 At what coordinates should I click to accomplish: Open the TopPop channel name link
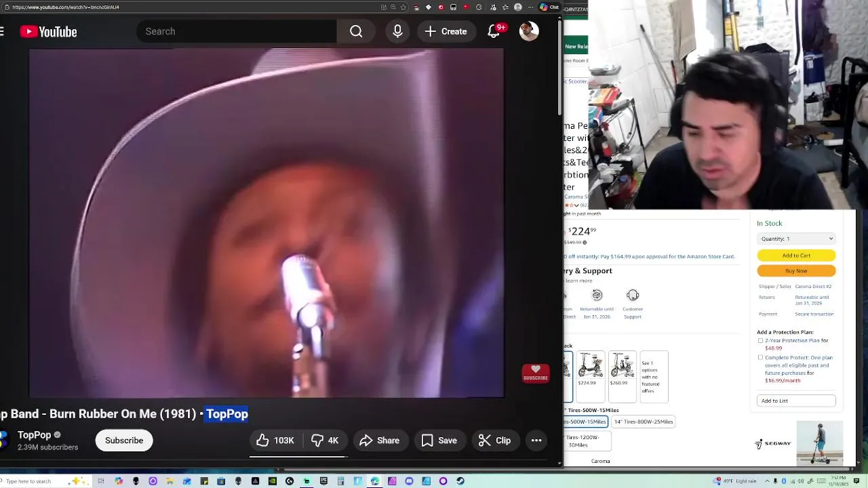pos(35,435)
